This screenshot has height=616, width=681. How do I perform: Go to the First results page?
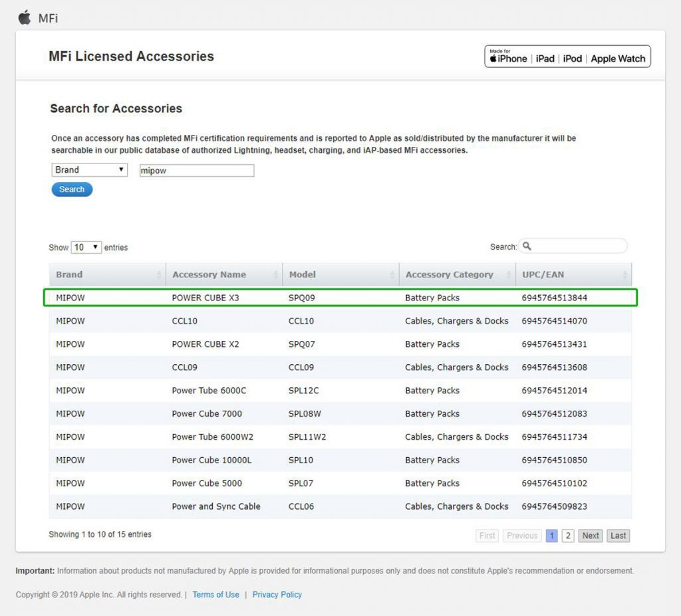pos(487,536)
